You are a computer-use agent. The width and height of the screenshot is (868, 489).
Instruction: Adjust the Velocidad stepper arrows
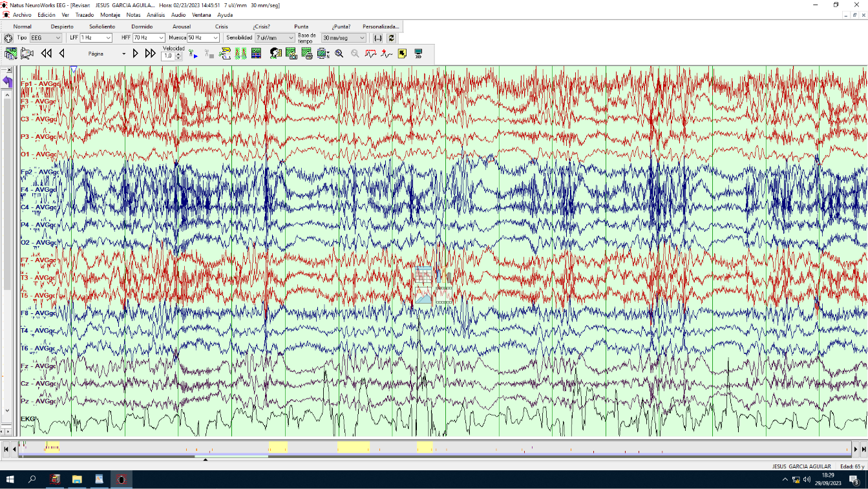(179, 56)
